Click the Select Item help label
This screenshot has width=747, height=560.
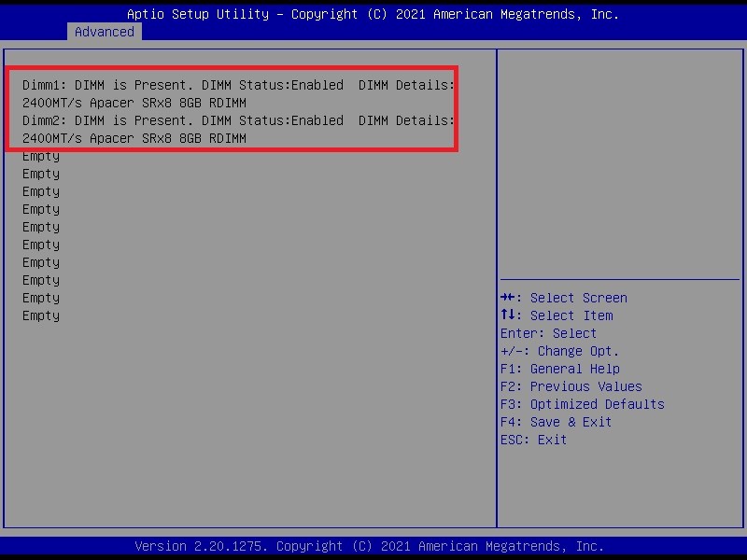point(571,315)
